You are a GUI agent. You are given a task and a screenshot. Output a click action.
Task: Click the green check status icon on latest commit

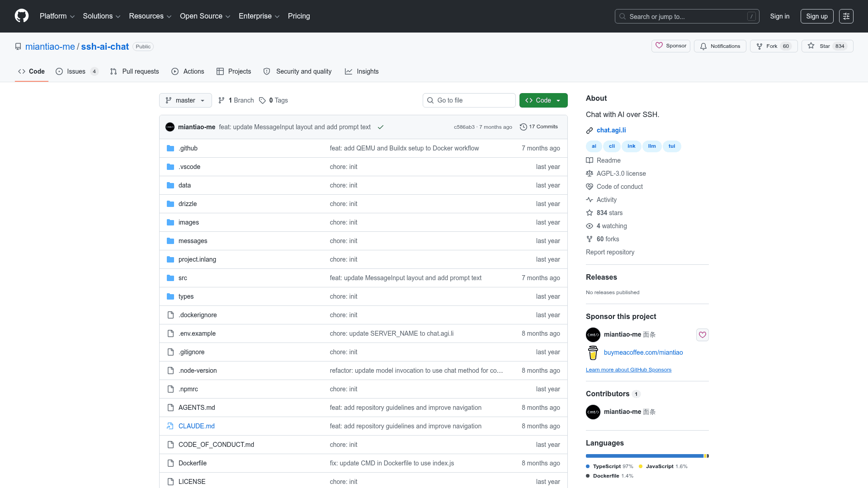[381, 127]
